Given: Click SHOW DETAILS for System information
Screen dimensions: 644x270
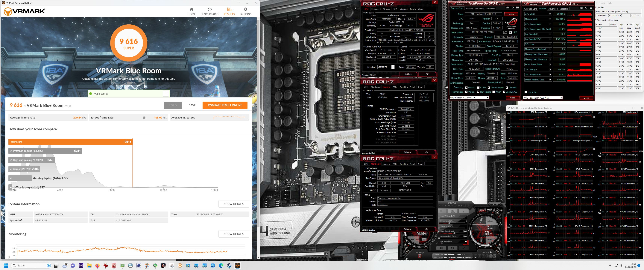Looking at the screenshot, I should 233,204.
